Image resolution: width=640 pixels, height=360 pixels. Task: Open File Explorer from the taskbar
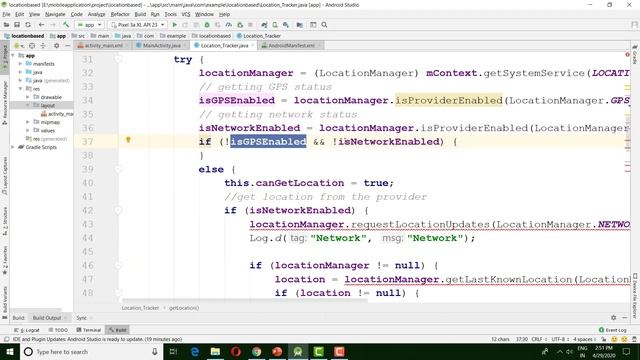pos(215,351)
